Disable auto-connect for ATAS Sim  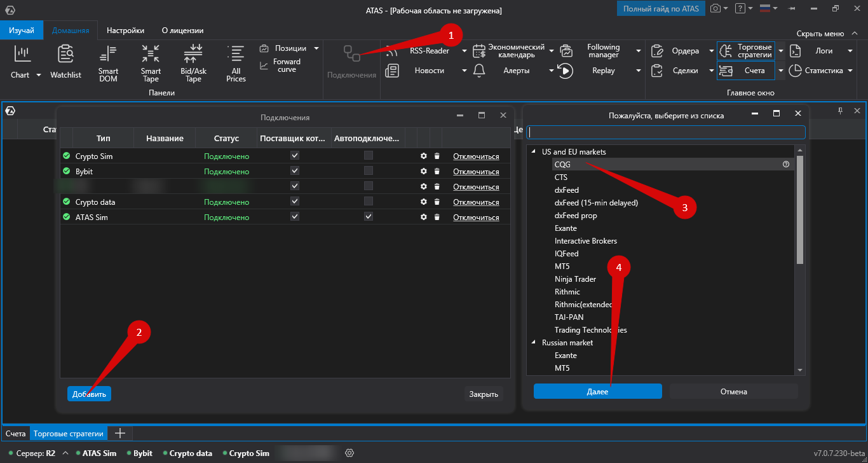click(x=369, y=217)
